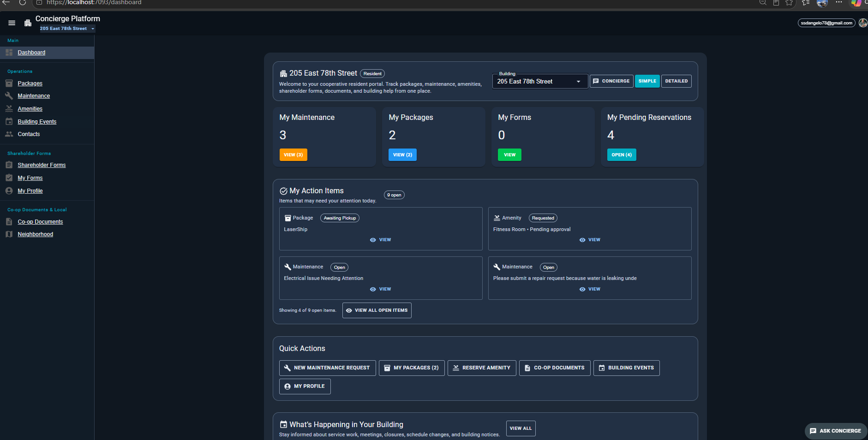868x440 pixels.
Task: Click the building icon beside Concierge Platform
Action: [28, 23]
